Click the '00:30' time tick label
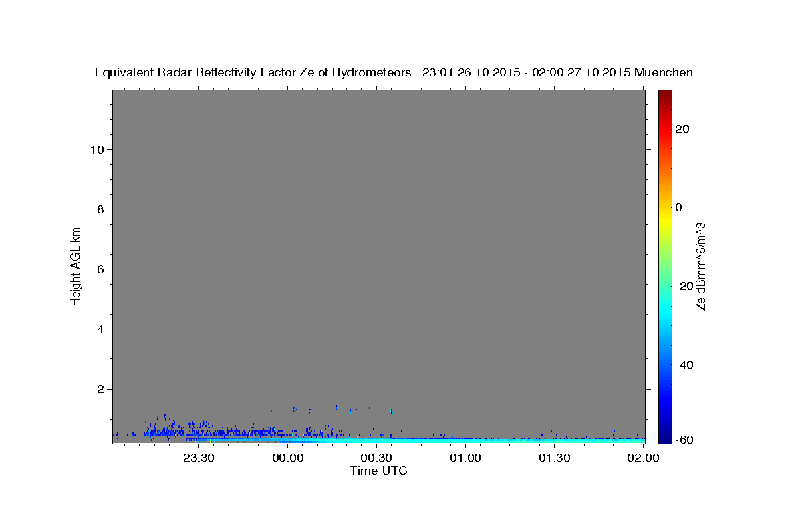Image resolution: width=798 pixels, height=532 pixels. (x=377, y=458)
